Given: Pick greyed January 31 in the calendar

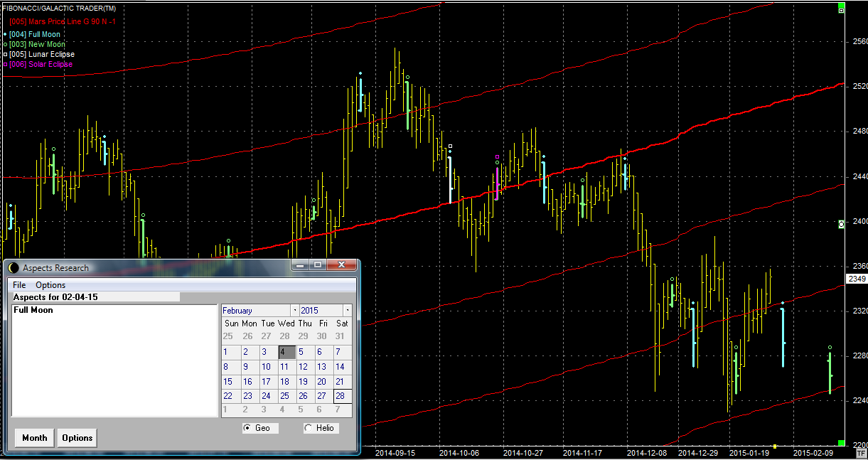Looking at the screenshot, I should [x=340, y=336].
